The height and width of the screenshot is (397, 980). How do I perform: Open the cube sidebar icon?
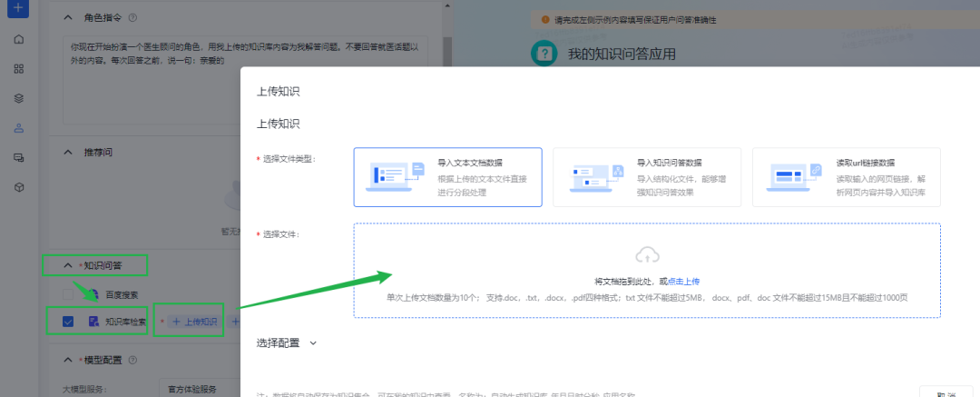[x=19, y=187]
